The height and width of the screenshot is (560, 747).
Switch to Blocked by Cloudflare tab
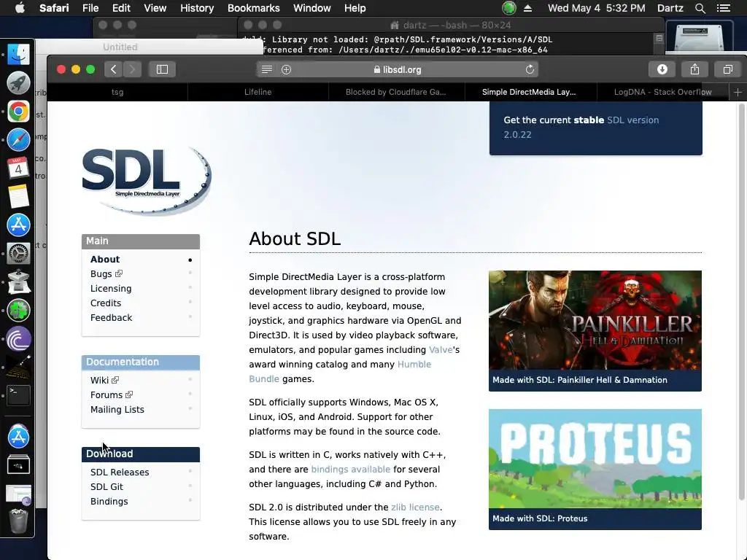coord(396,92)
